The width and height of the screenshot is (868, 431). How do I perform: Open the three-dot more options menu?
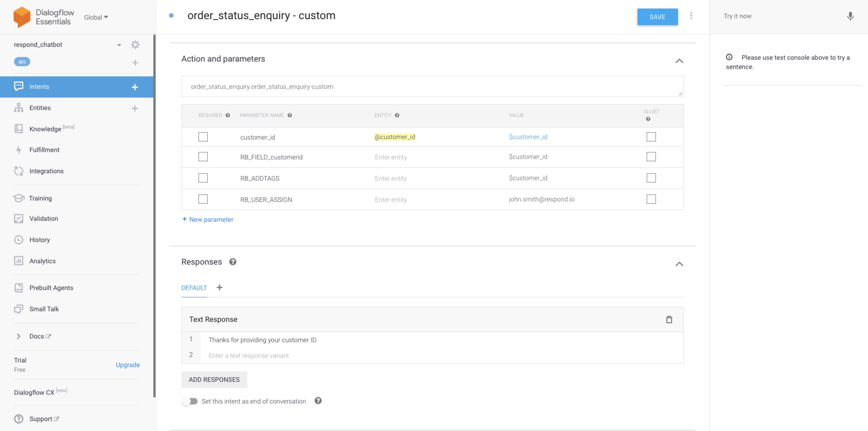691,16
